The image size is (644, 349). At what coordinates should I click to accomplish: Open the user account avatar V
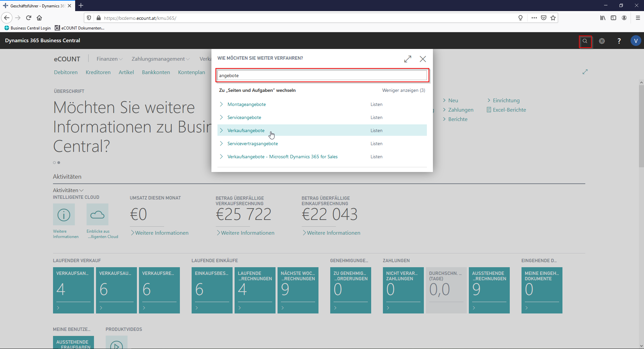tap(636, 41)
